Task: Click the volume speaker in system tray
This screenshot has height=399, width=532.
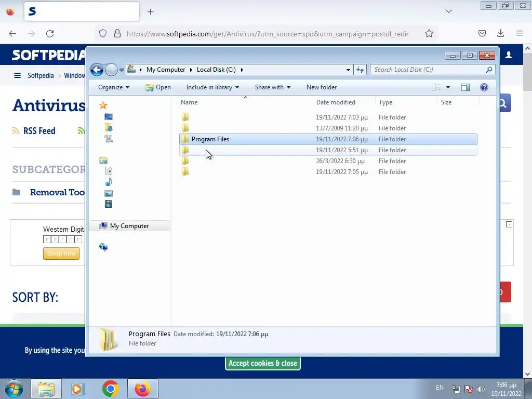Action: tap(481, 389)
